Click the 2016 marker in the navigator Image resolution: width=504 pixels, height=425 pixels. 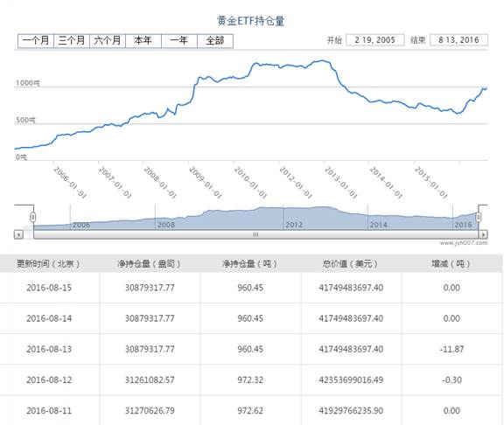[x=463, y=225]
